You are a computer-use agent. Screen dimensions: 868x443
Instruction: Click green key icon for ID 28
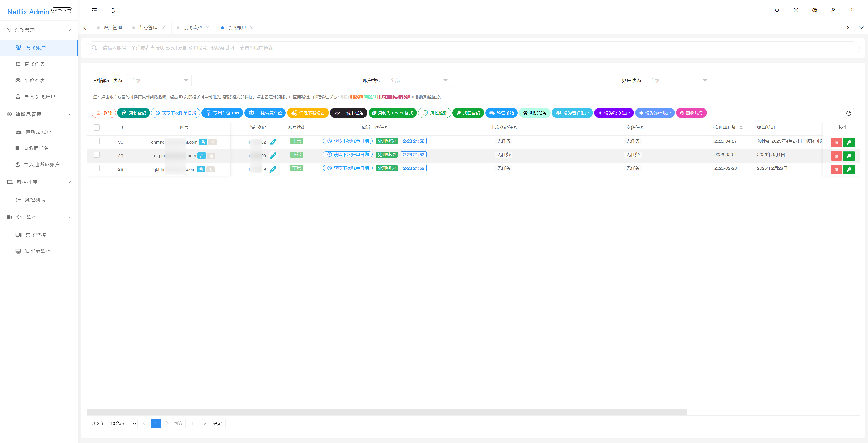tap(849, 169)
